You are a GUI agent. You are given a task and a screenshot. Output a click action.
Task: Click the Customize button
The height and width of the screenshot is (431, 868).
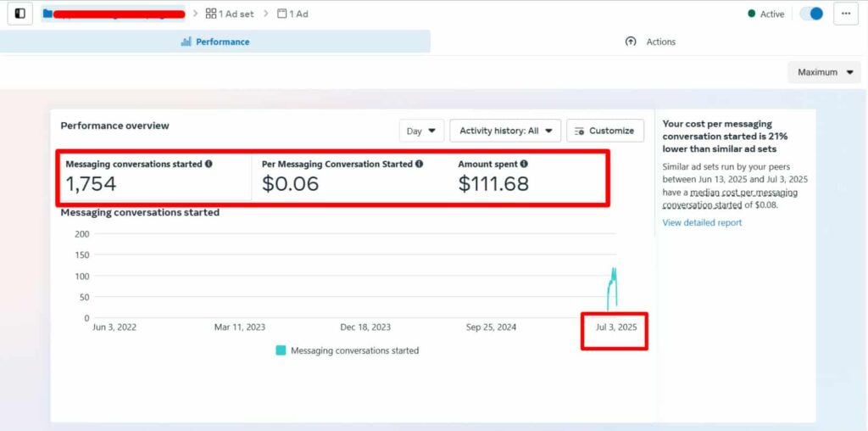604,131
